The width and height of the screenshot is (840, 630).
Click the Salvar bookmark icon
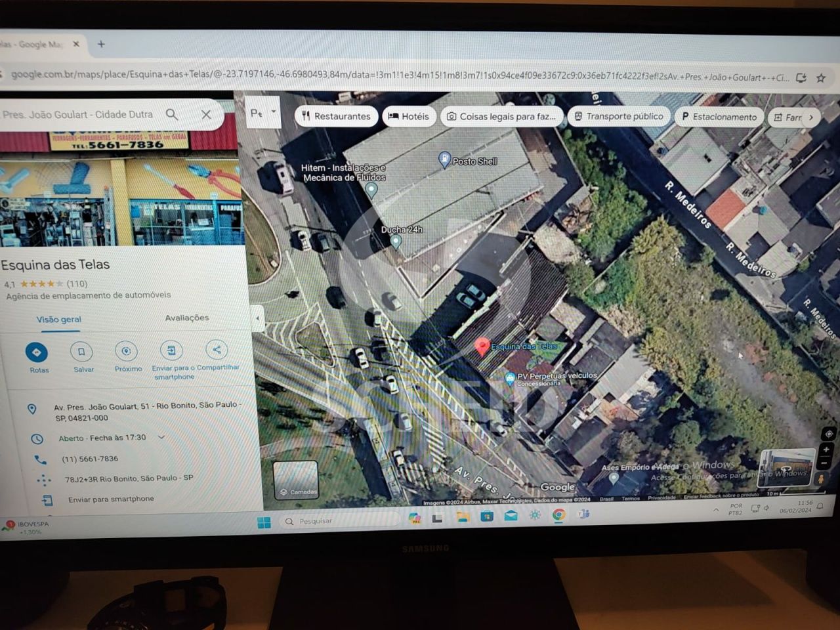[81, 352]
